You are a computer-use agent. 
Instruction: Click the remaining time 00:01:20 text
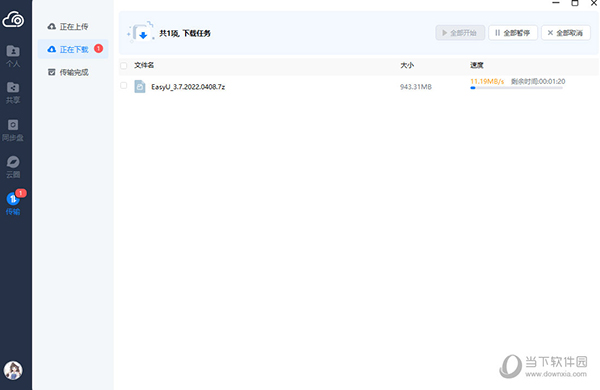click(538, 81)
